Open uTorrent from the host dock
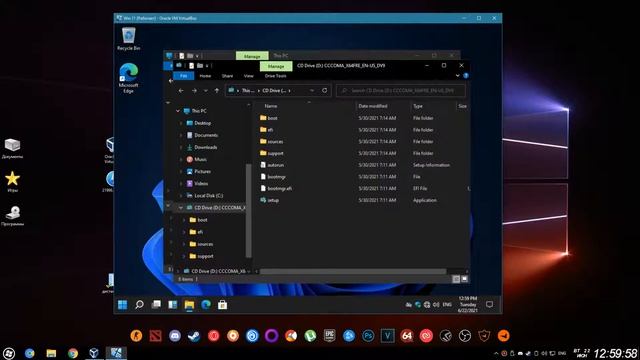The width and height of the screenshot is (640, 360). (310, 336)
